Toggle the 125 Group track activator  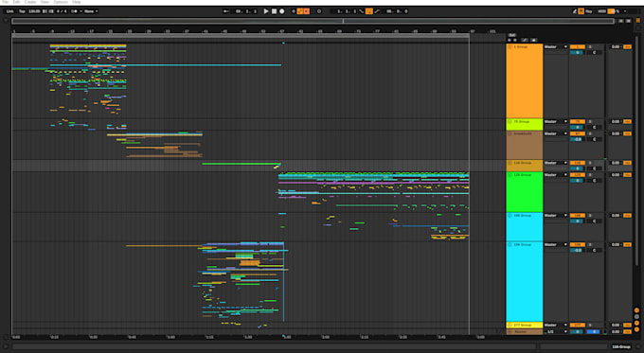tap(577, 175)
